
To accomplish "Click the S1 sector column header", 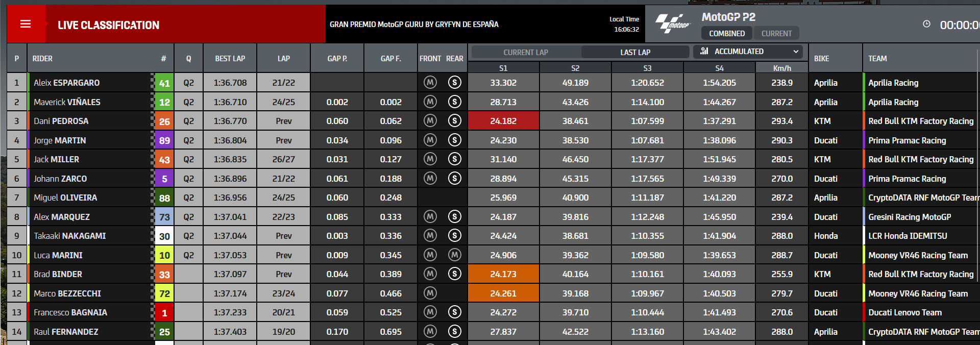I will 503,68.
